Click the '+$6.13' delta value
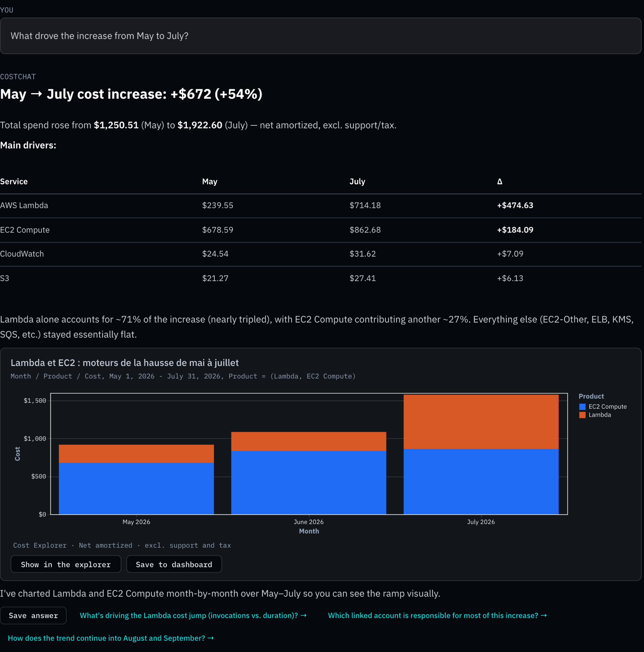 click(510, 278)
